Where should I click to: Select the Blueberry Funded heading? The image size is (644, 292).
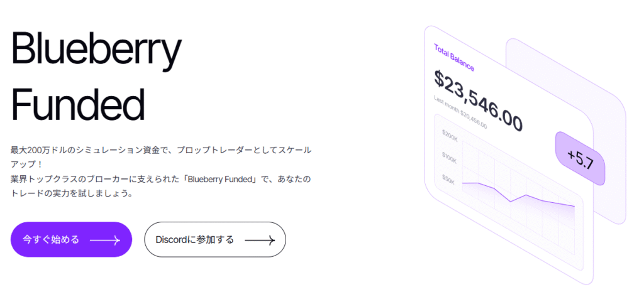point(96,76)
